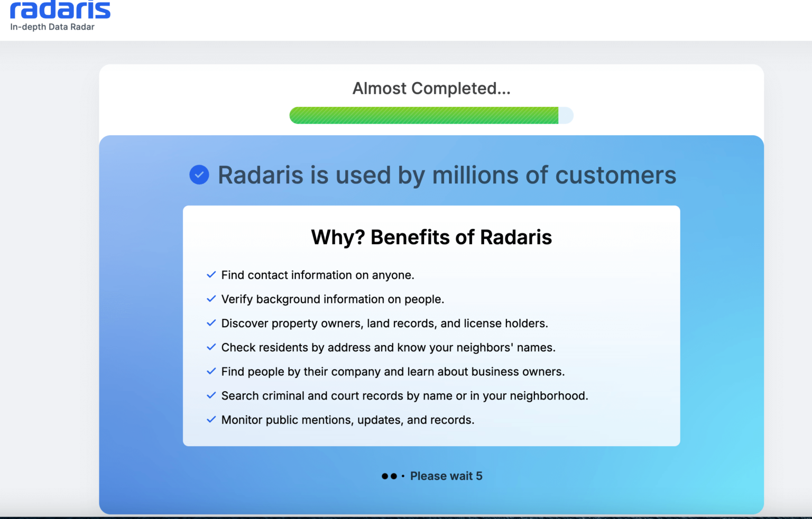This screenshot has height=519, width=812.
Task: Click the checkmark beside 'Discover property owners' item
Action: pyautogui.click(x=211, y=322)
